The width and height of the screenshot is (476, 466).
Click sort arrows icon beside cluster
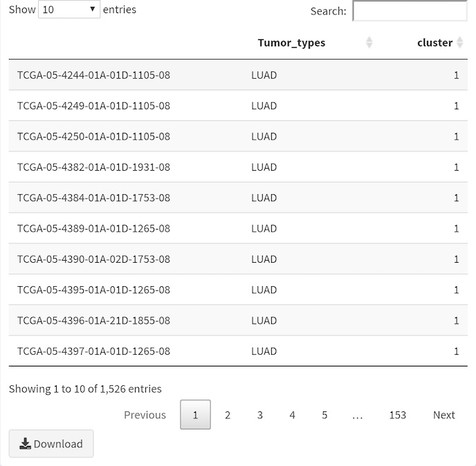(460, 43)
